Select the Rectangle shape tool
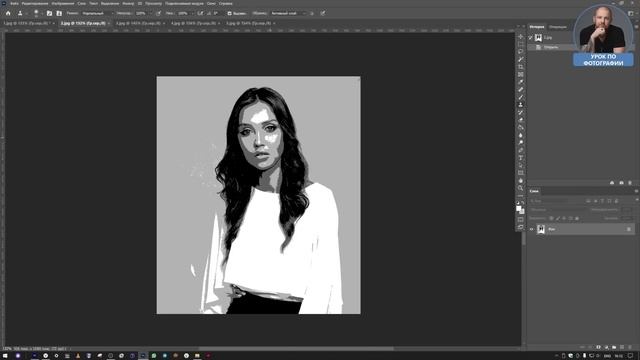640x360 pixels. tap(520, 173)
